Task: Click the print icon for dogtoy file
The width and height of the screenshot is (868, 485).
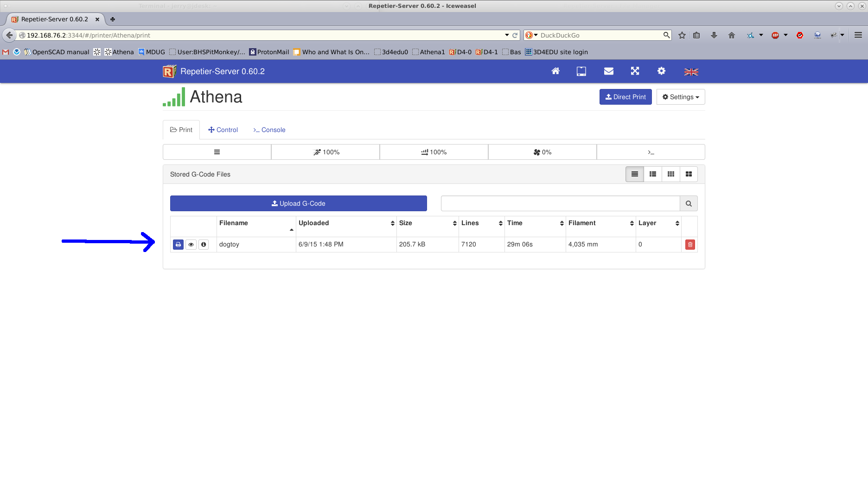Action: 178,245
